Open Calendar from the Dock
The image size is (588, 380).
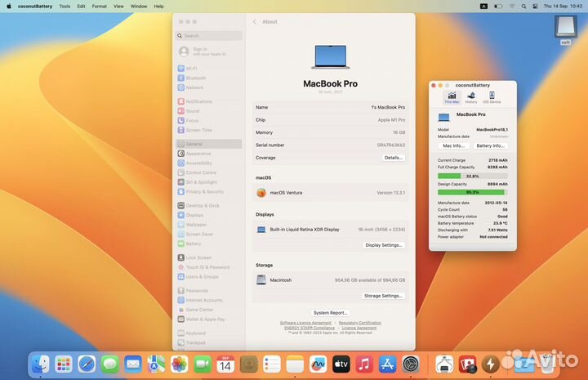pyautogui.click(x=225, y=364)
